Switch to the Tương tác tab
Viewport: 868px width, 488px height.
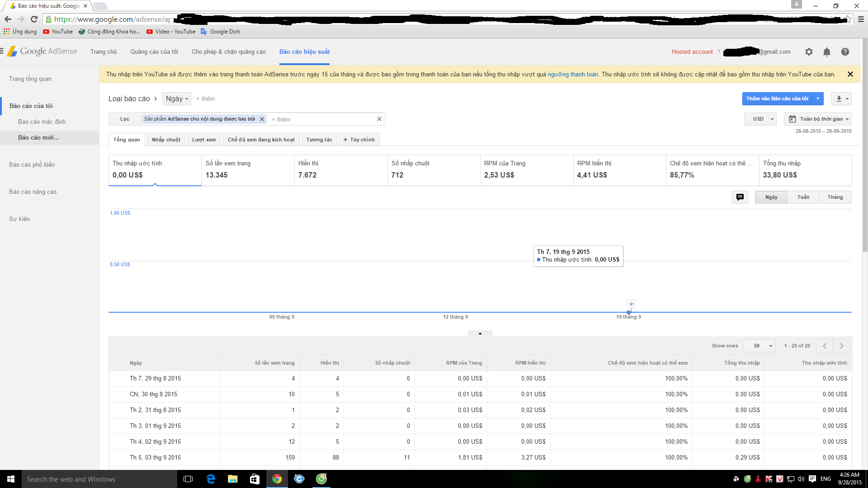(x=319, y=140)
